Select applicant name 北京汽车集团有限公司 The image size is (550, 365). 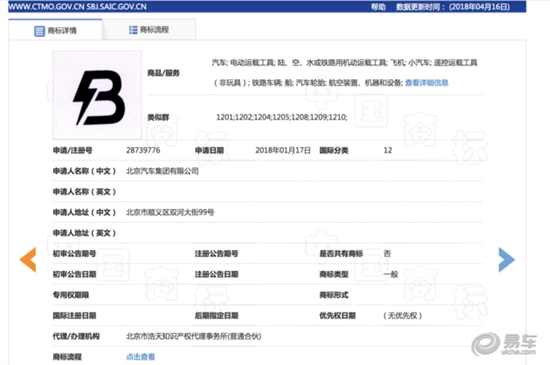162,171
